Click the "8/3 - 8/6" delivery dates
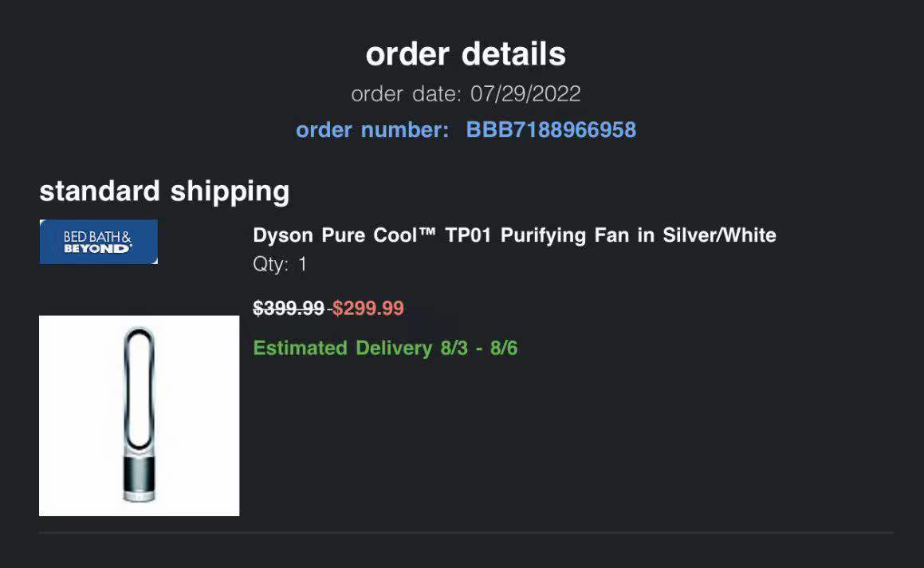 pos(478,348)
